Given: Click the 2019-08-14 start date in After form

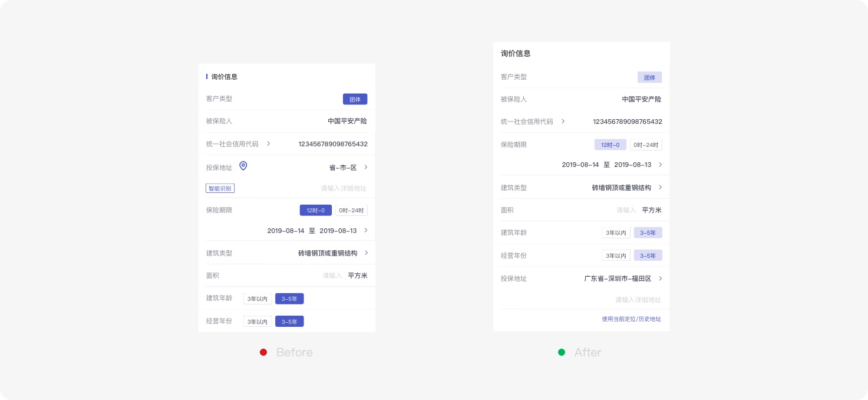Looking at the screenshot, I should coord(581,165).
